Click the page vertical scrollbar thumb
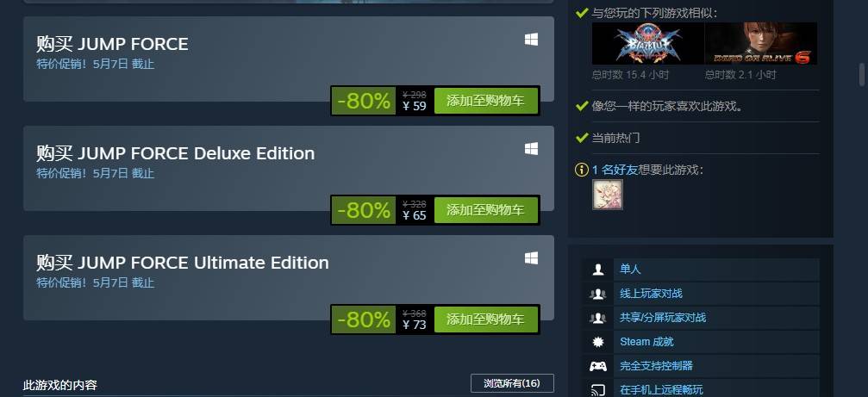868x397 pixels. 862,75
